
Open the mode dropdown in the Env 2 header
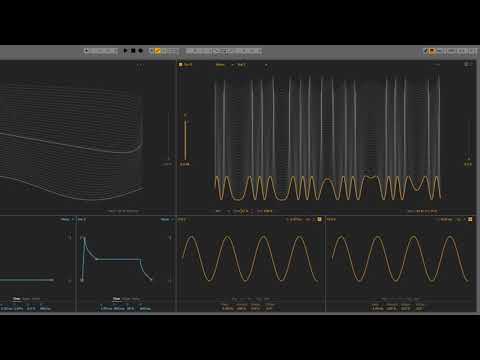167,219
